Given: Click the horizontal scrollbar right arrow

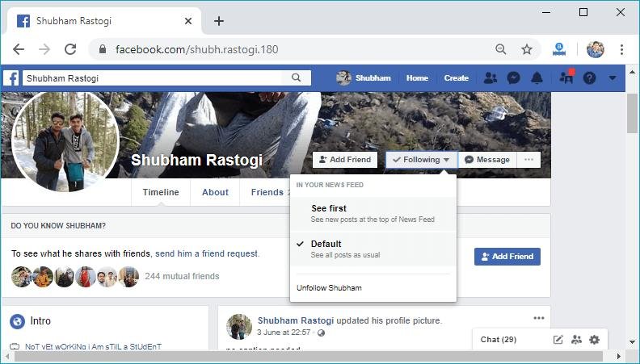Looking at the screenshot, I should pos(619,356).
